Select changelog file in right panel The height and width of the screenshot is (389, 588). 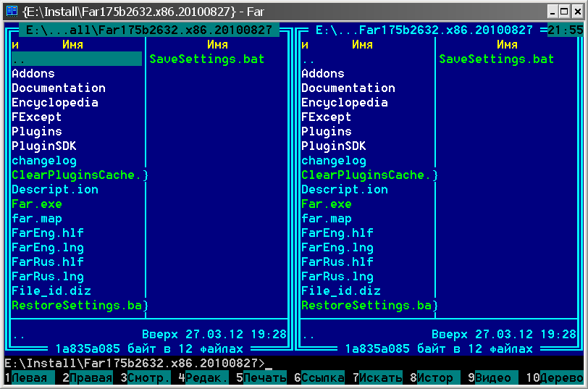coord(334,161)
